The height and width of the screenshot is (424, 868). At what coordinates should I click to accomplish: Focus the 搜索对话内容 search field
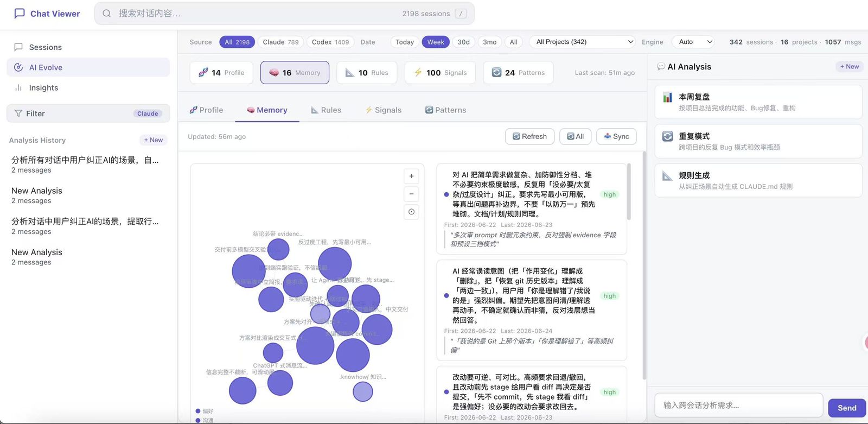click(284, 14)
